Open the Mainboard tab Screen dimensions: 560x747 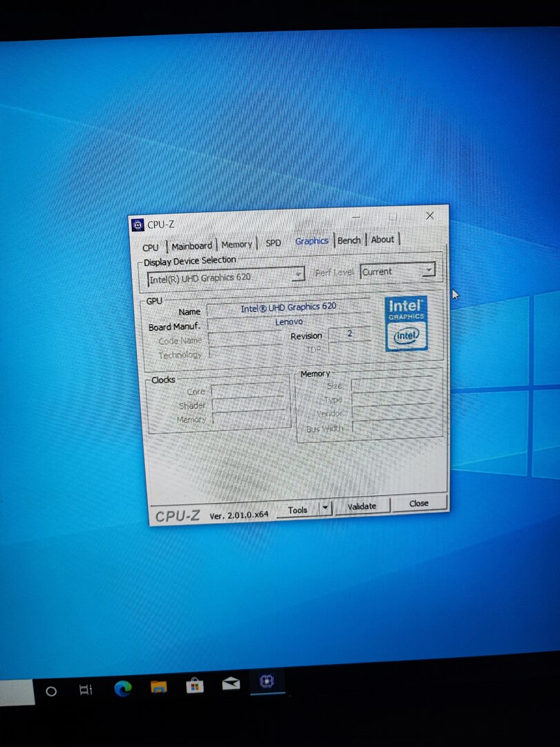pyautogui.click(x=192, y=246)
